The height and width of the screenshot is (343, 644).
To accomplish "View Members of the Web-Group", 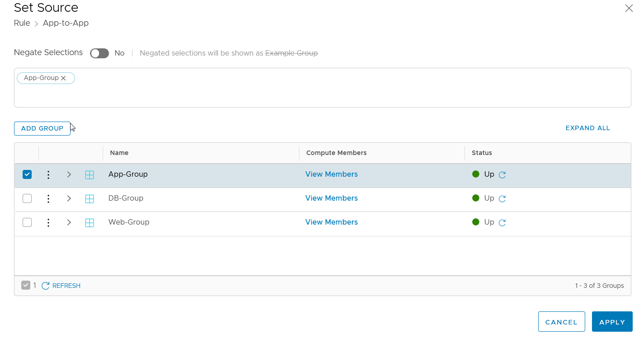I will click(x=331, y=222).
